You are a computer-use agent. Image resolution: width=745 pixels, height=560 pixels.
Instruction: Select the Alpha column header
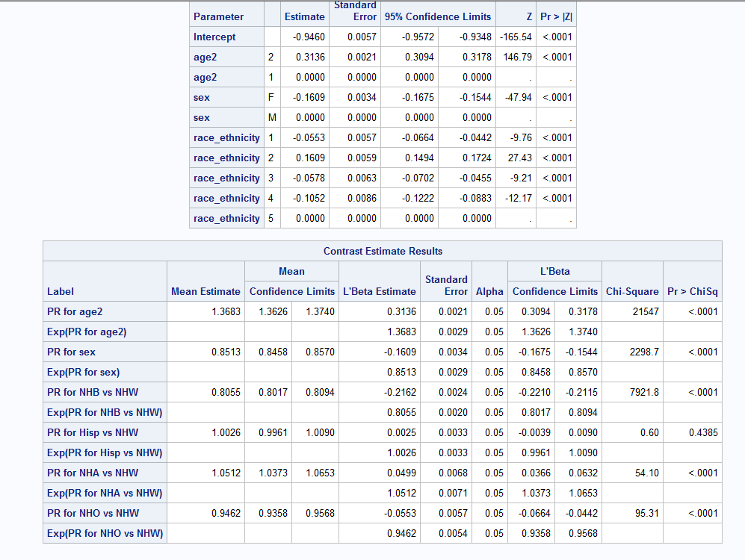(x=489, y=291)
